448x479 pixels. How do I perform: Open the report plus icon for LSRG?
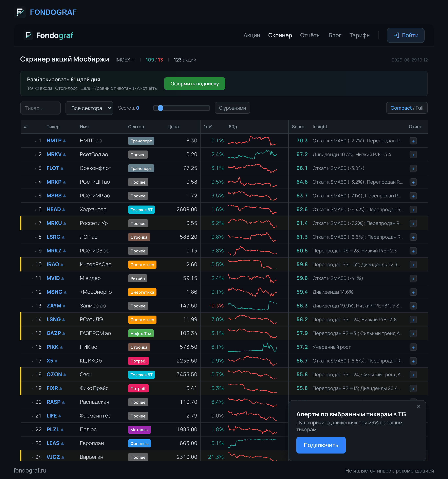click(413, 237)
